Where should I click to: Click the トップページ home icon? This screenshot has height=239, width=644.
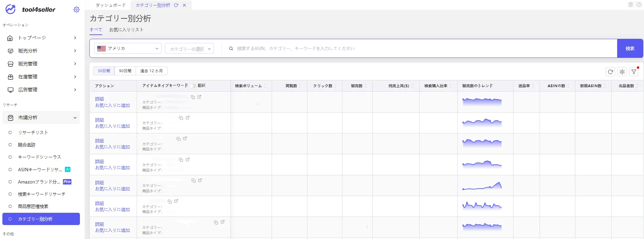[x=10, y=38]
